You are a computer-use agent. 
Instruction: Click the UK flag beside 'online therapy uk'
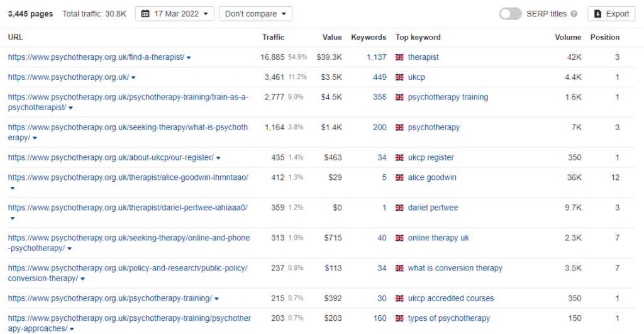[399, 238]
